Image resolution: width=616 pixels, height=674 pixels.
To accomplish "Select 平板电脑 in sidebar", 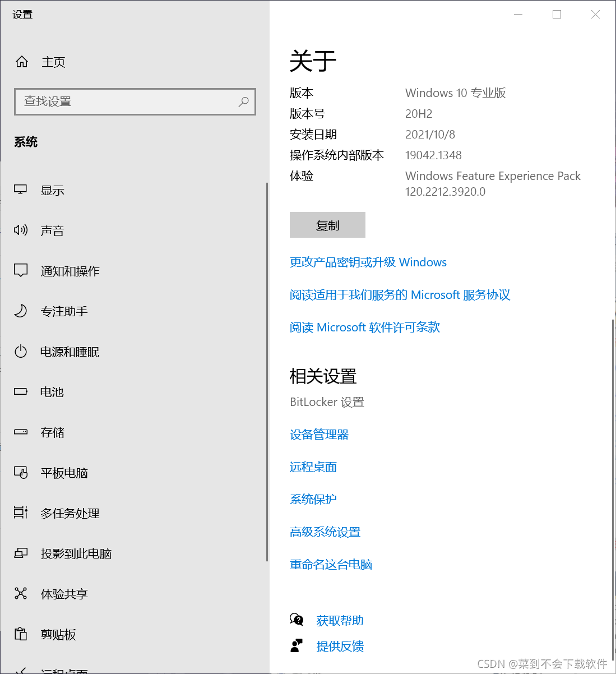I will pos(64,473).
